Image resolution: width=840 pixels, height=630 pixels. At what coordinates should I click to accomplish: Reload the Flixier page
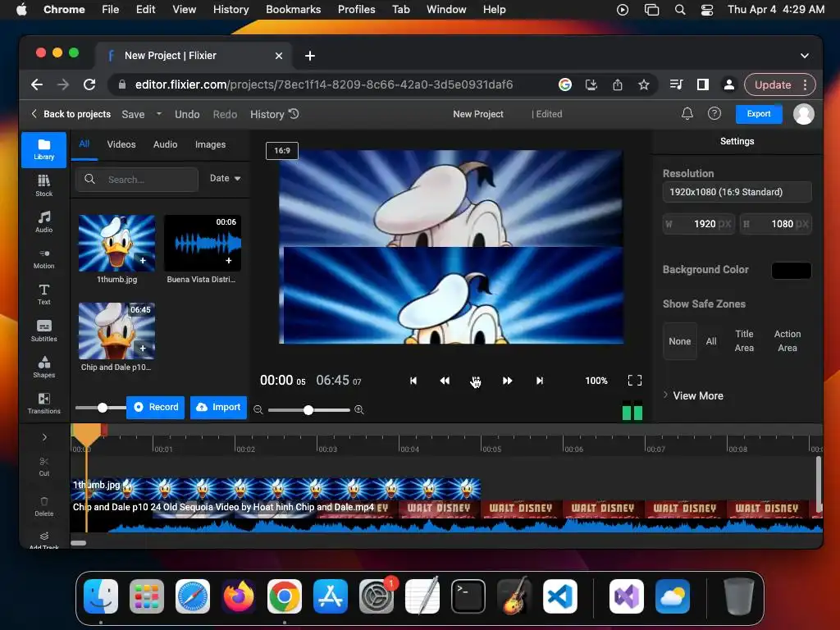pos(89,84)
